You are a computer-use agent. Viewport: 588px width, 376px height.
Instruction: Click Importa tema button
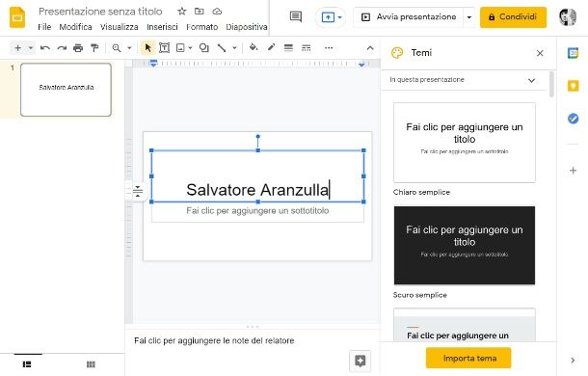468,358
